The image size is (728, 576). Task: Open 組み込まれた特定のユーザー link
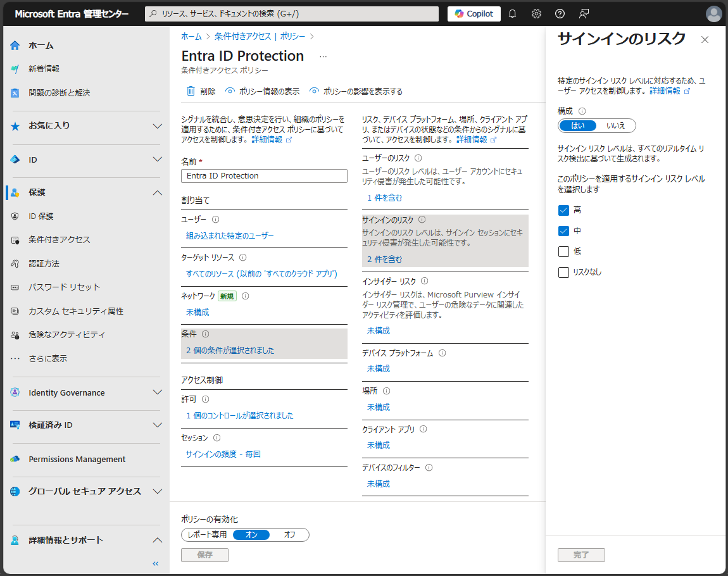click(230, 236)
